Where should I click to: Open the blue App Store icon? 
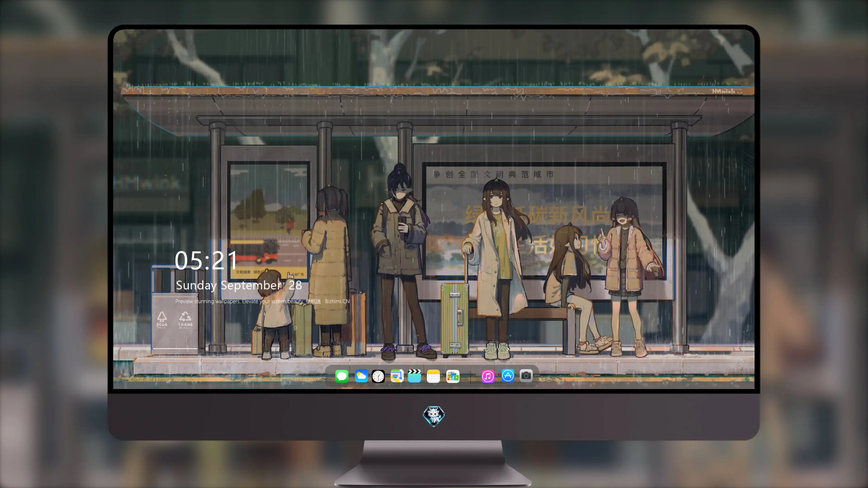tap(508, 375)
